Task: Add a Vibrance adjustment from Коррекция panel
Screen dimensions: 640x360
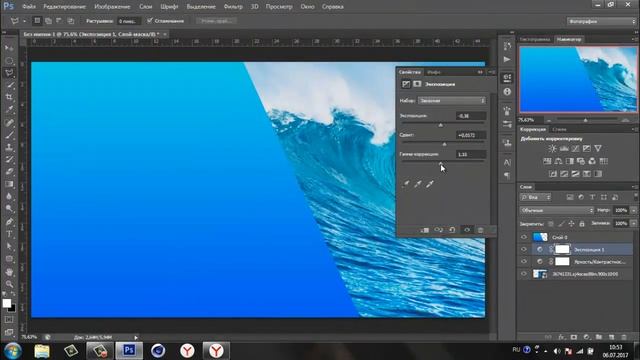Action: (x=598, y=149)
